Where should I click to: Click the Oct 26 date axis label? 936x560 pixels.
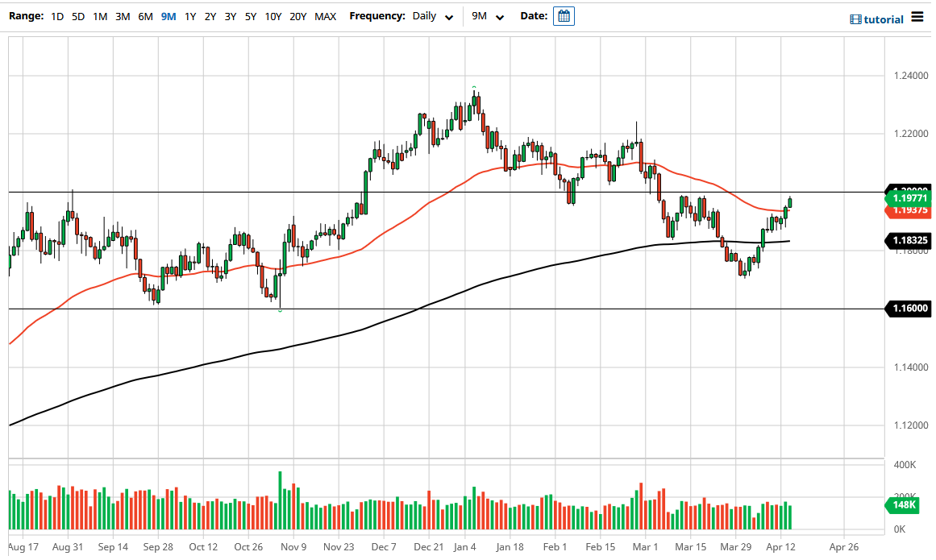click(x=248, y=547)
